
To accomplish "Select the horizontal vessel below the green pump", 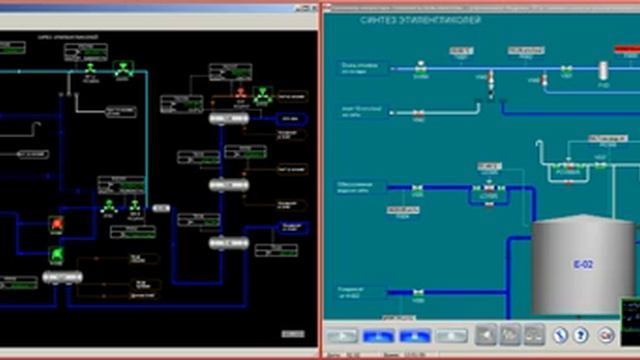I will tap(62, 277).
